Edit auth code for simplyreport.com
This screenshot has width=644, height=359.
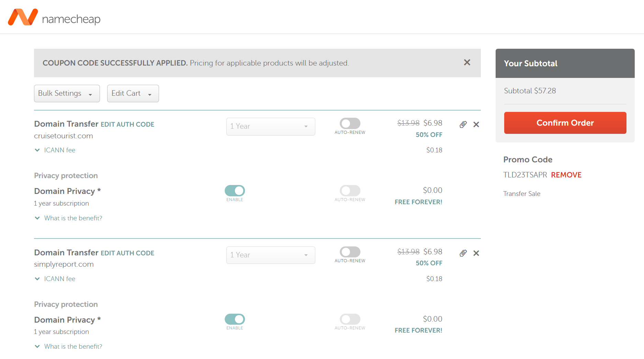point(127,253)
